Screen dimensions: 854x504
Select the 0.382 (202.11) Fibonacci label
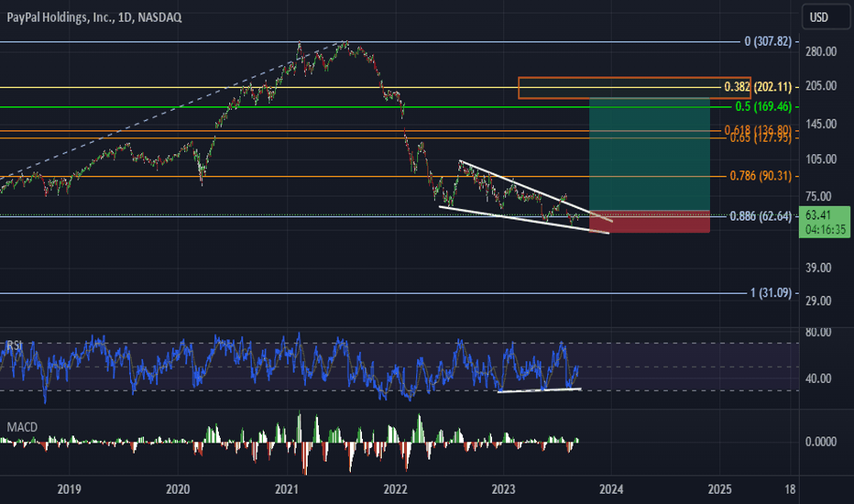click(x=758, y=87)
